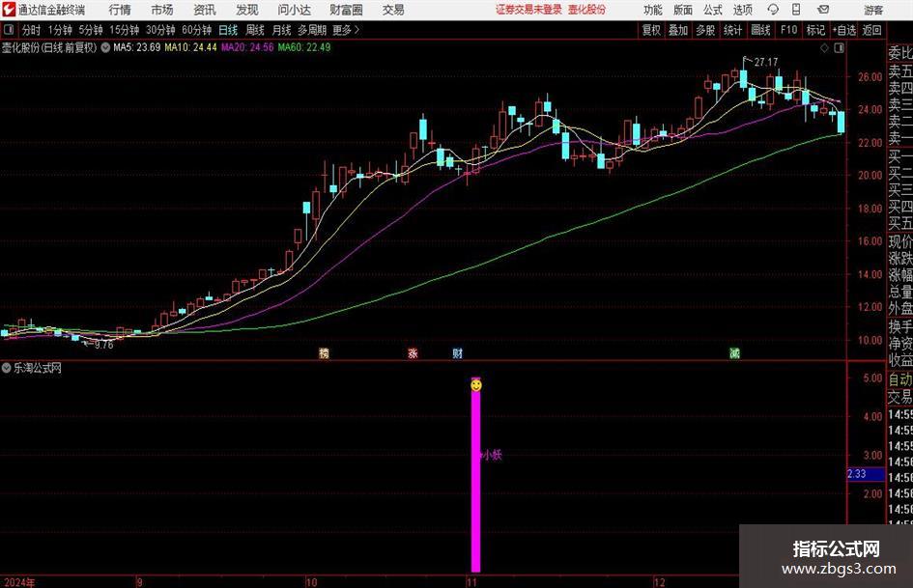Open F10 company info
Screen dimensions: 913x588
point(789,30)
